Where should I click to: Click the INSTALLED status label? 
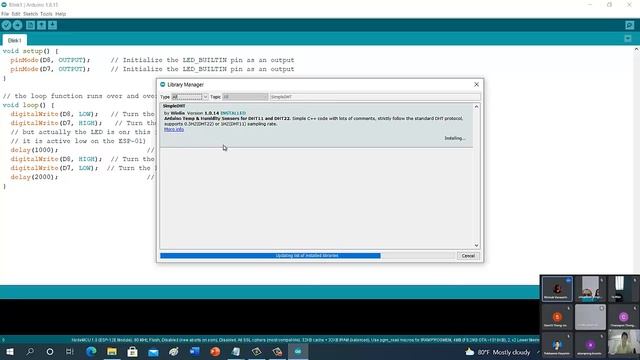tap(233, 113)
